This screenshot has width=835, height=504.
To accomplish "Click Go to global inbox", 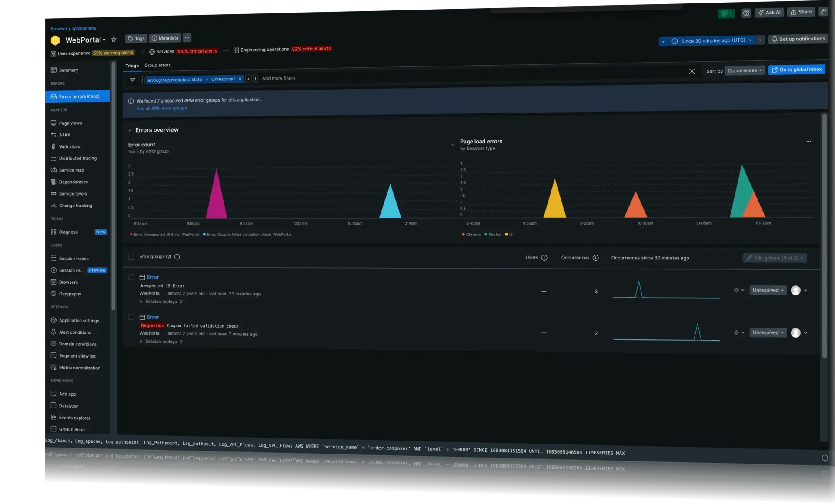I will coord(796,69).
